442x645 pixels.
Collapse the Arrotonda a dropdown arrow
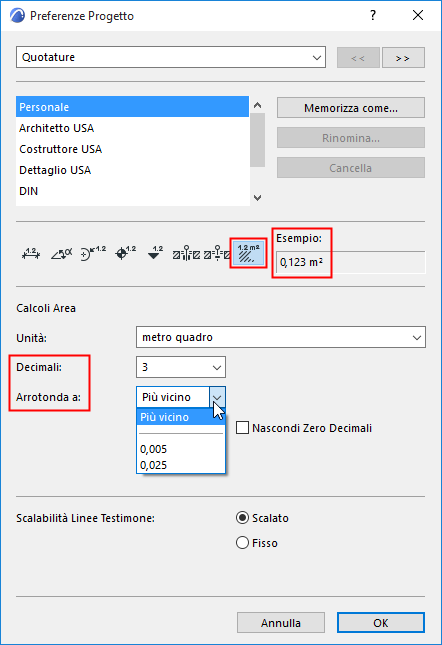(217, 397)
